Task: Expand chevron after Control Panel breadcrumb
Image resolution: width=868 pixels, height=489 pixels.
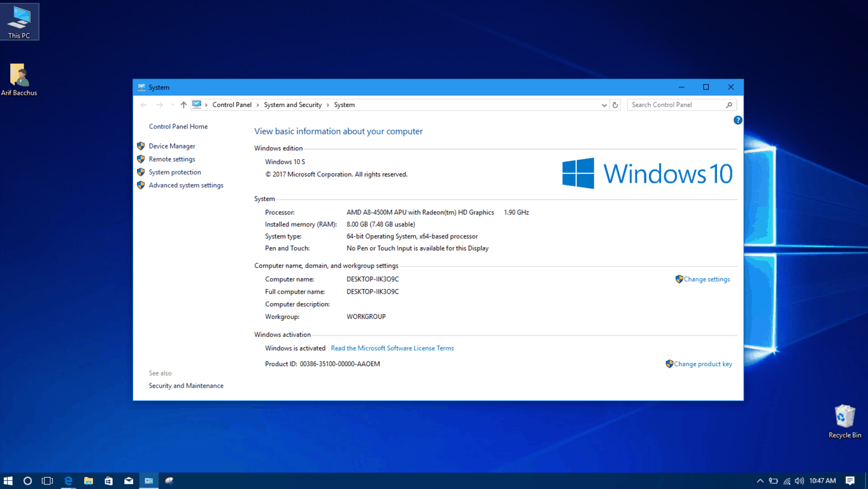Action: pyautogui.click(x=258, y=105)
